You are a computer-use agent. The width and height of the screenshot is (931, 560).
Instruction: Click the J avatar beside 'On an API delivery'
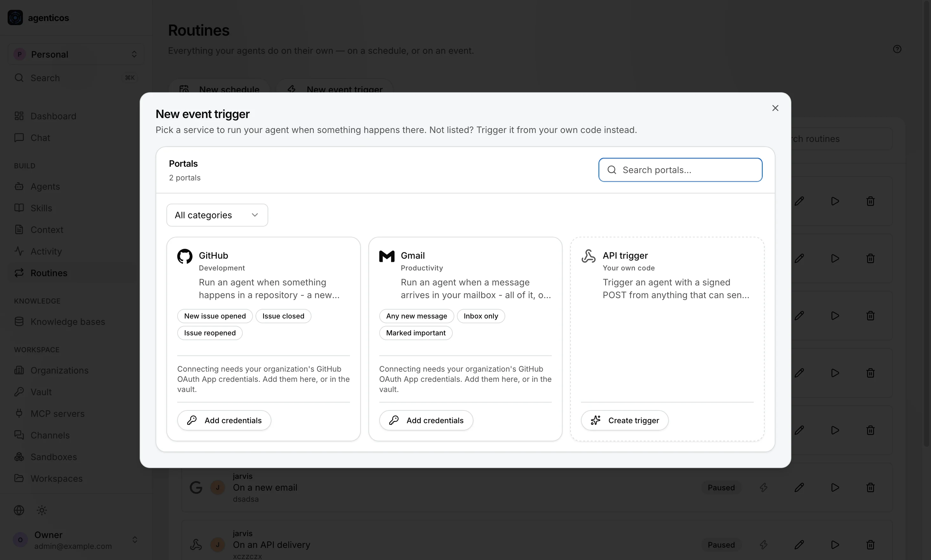pos(218,545)
